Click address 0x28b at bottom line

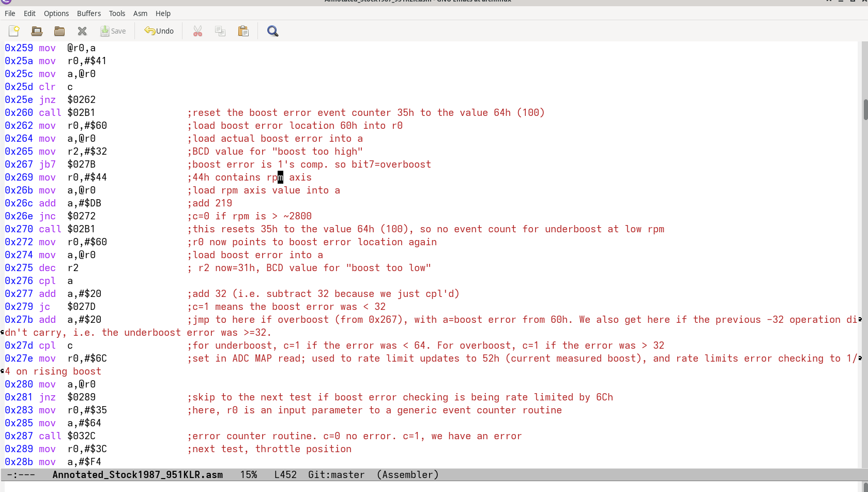(x=19, y=462)
